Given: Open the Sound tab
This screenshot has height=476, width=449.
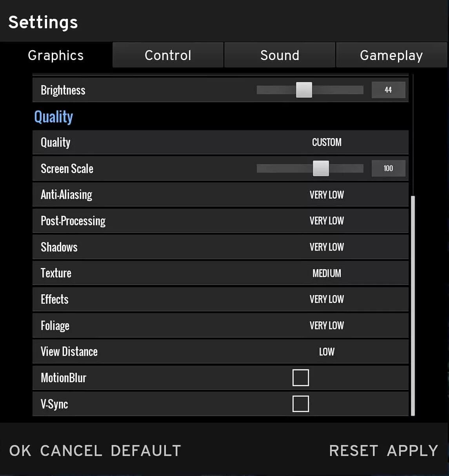Looking at the screenshot, I should (x=280, y=55).
